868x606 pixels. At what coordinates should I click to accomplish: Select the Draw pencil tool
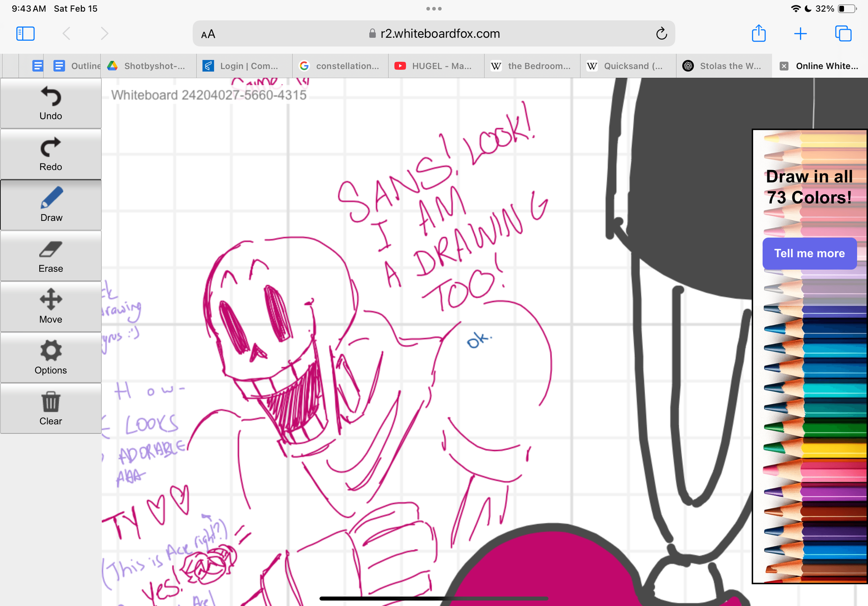51,205
